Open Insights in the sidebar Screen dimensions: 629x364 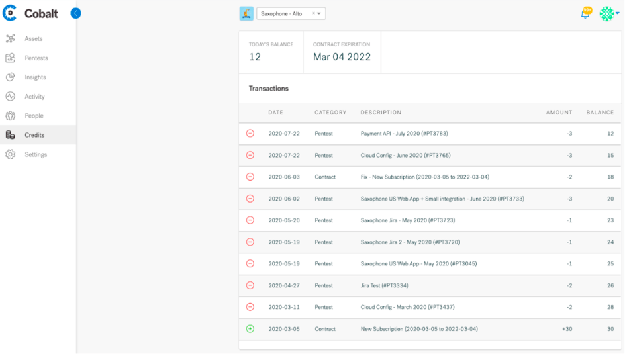(35, 77)
